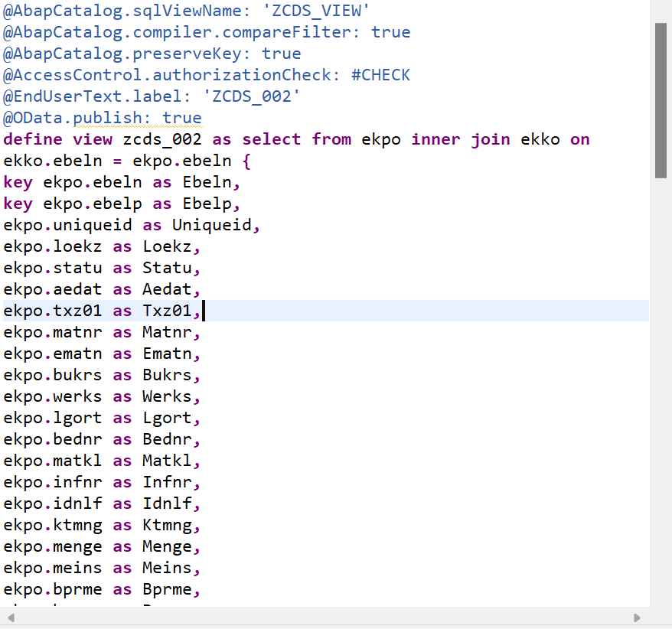Click the define view keyword
The height and width of the screenshot is (629, 672).
point(54,139)
